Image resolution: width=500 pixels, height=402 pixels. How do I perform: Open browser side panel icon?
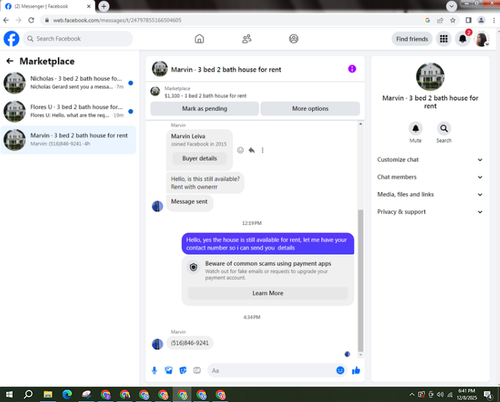click(x=468, y=20)
